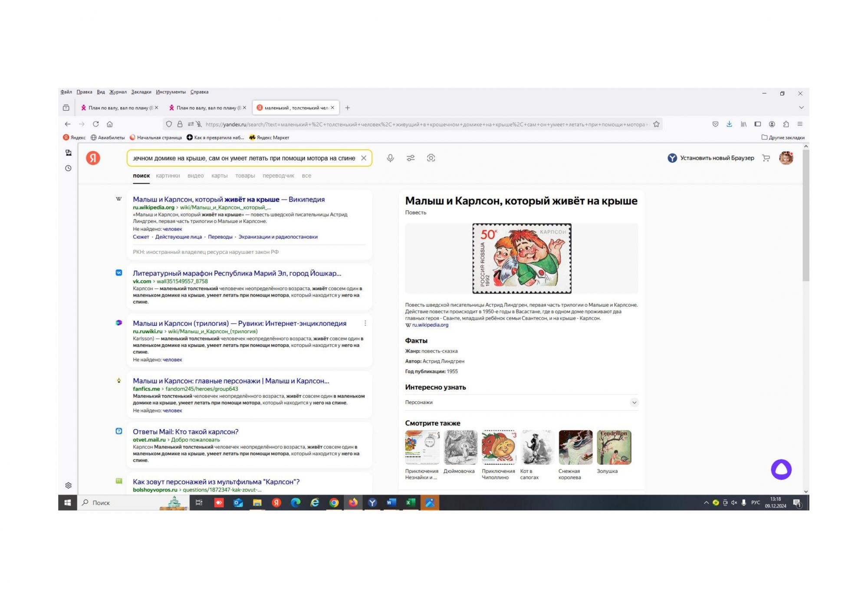Open the list all tabs chevron
This screenshot has width=868, height=614.
[x=801, y=108]
